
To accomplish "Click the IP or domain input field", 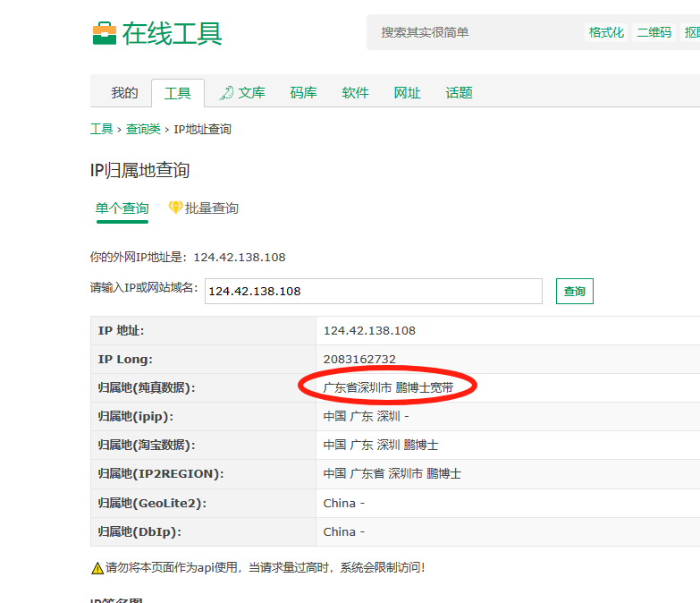I will pos(373,292).
